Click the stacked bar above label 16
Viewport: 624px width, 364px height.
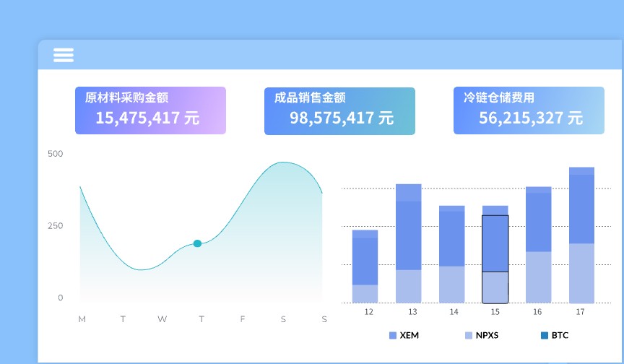[x=539, y=245]
